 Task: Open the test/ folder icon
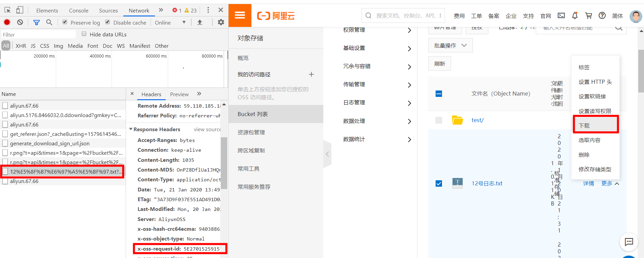click(457, 120)
